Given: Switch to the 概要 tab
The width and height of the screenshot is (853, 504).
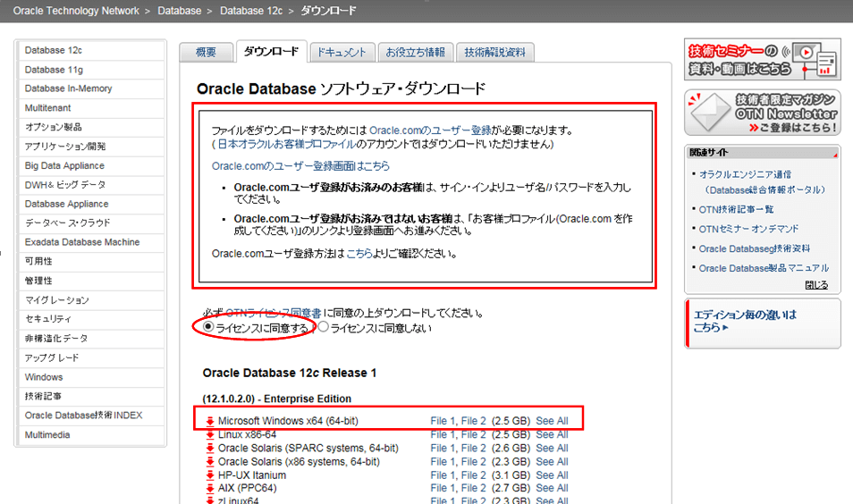Looking at the screenshot, I should pyautogui.click(x=207, y=52).
